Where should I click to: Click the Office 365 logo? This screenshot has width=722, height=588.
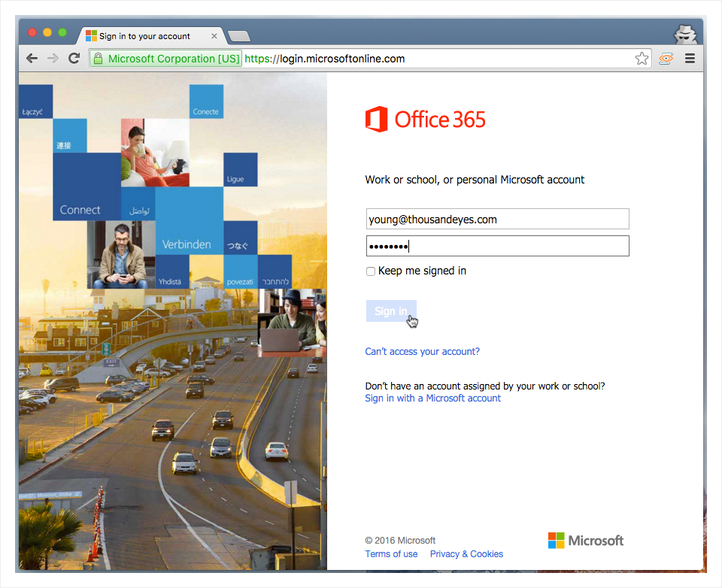pyautogui.click(x=426, y=120)
